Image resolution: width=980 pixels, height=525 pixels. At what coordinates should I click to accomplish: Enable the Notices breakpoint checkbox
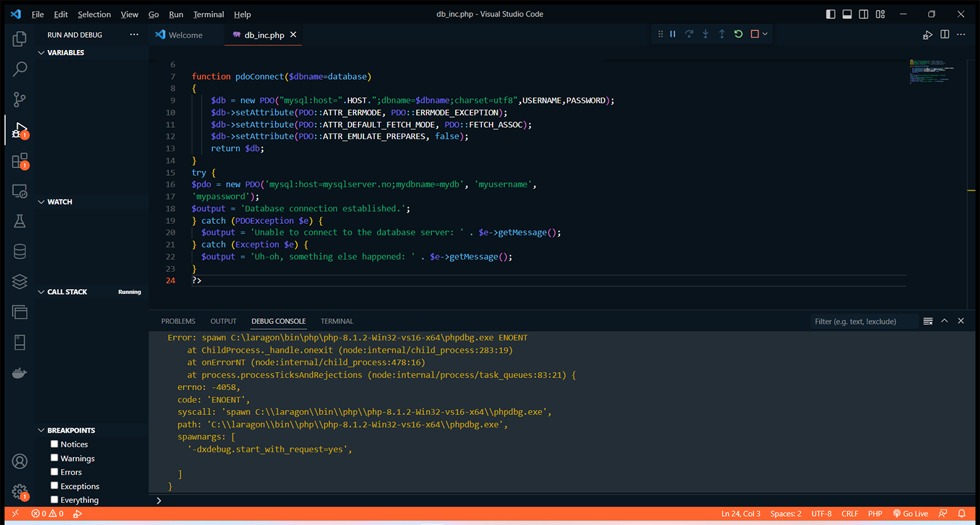point(54,444)
